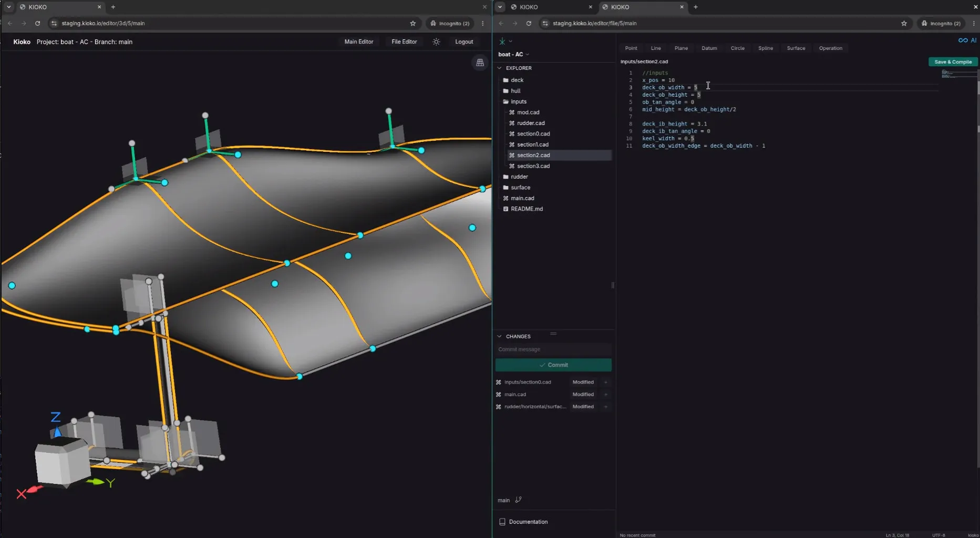The width and height of the screenshot is (980, 538).
Task: Bookmark the file editor page with star
Action: click(904, 23)
